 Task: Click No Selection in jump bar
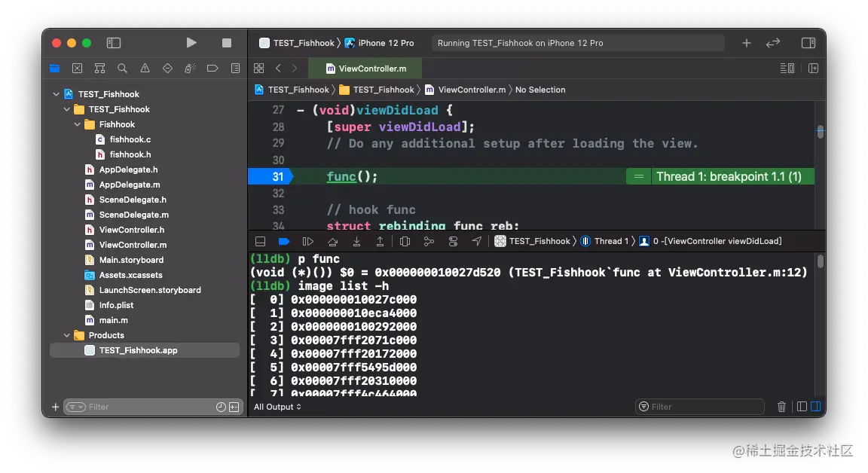tap(540, 90)
